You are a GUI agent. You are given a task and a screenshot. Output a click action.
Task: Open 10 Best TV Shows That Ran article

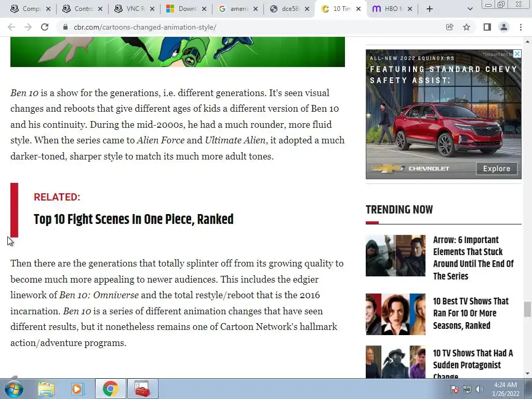(471, 313)
